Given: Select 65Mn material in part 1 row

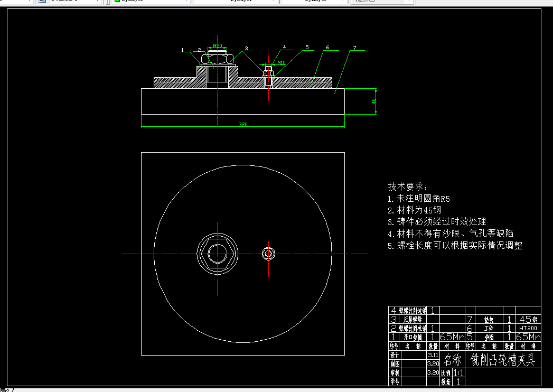Looking at the screenshot, I should click(x=452, y=337).
